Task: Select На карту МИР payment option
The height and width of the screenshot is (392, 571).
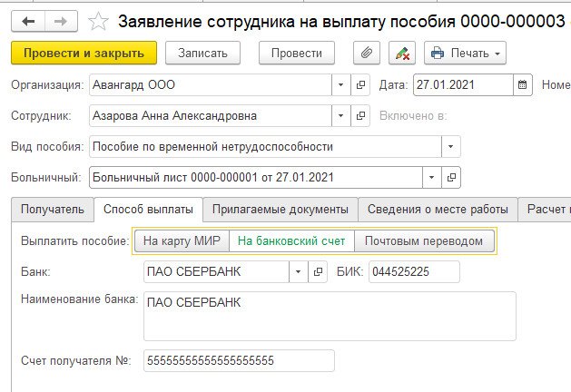Action: [181, 241]
